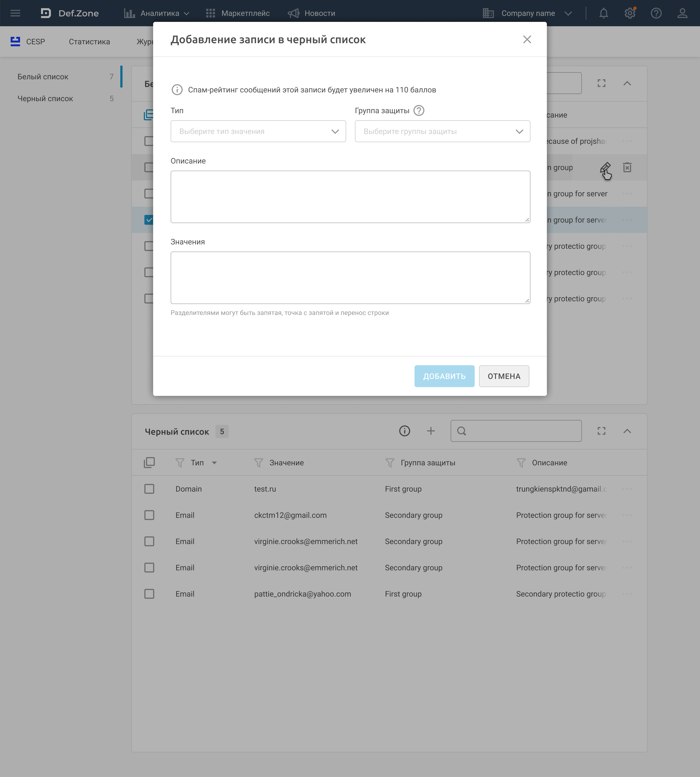Open the value type dropdown
700x777 pixels.
[x=258, y=132]
